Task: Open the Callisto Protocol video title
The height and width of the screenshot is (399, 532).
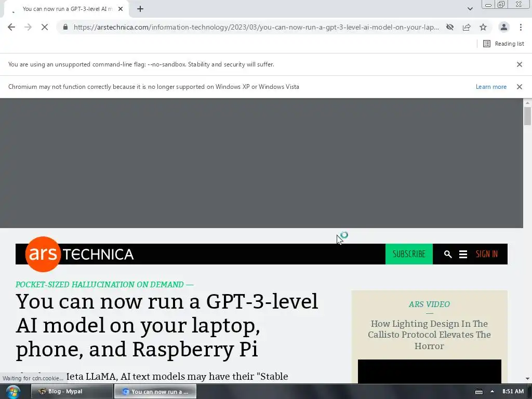Action: point(429,335)
